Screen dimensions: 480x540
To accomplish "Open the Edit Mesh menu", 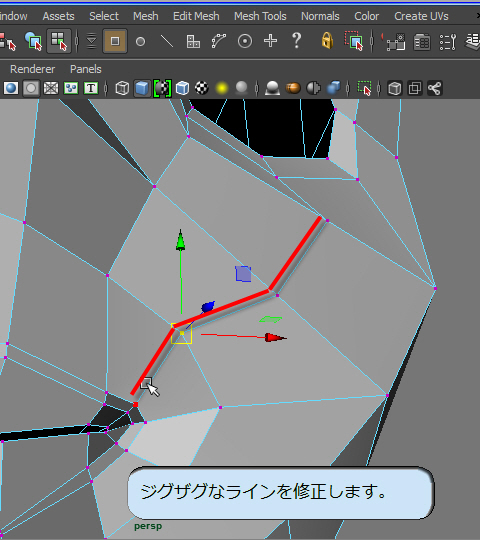I will tap(196, 16).
